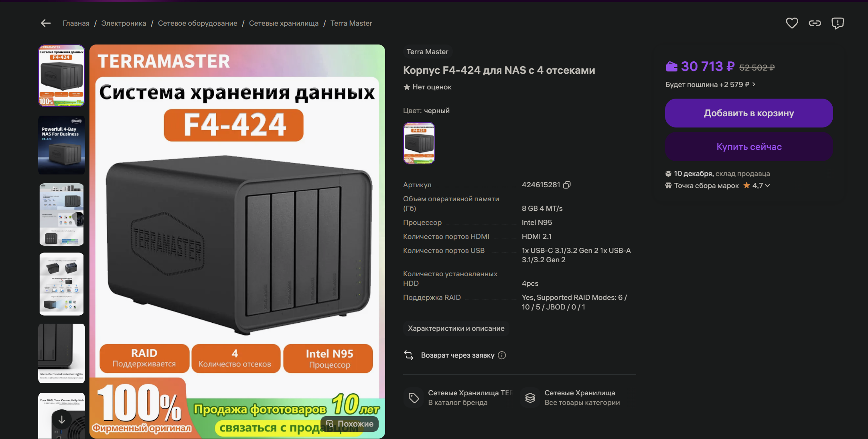
Task: Click Купить сейчас button
Action: click(749, 147)
